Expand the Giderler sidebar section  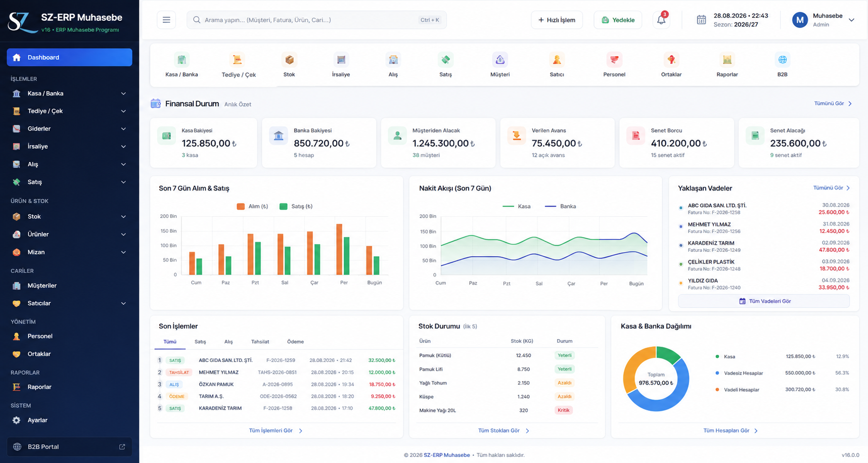point(69,129)
